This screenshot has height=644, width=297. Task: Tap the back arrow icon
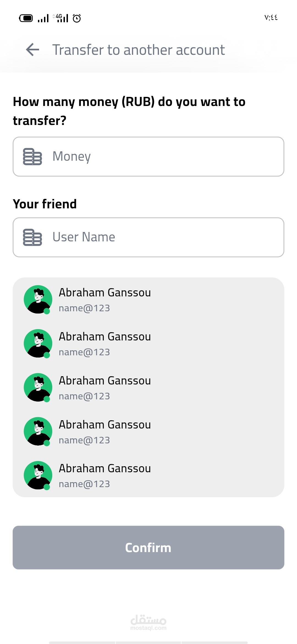pos(33,50)
